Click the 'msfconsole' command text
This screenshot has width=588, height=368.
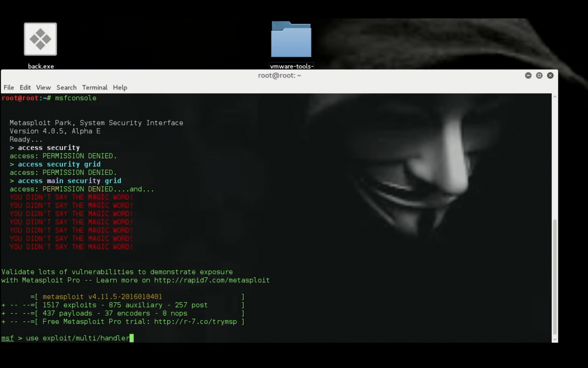tap(76, 98)
